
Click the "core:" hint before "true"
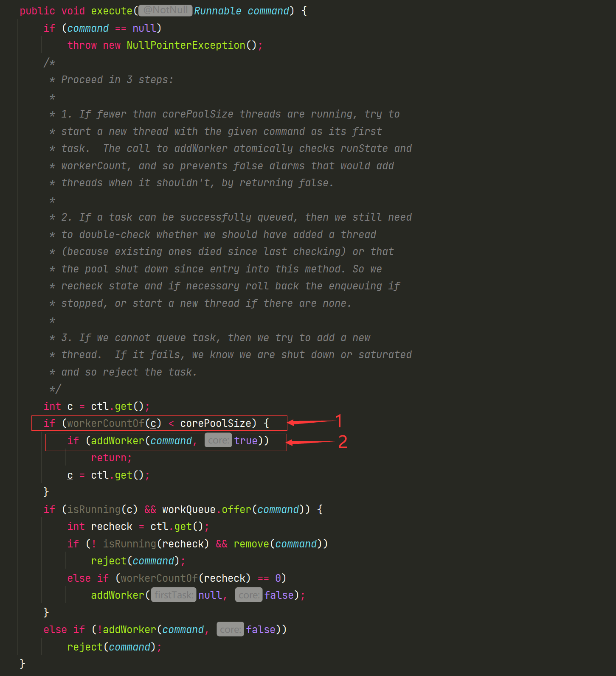pos(218,440)
